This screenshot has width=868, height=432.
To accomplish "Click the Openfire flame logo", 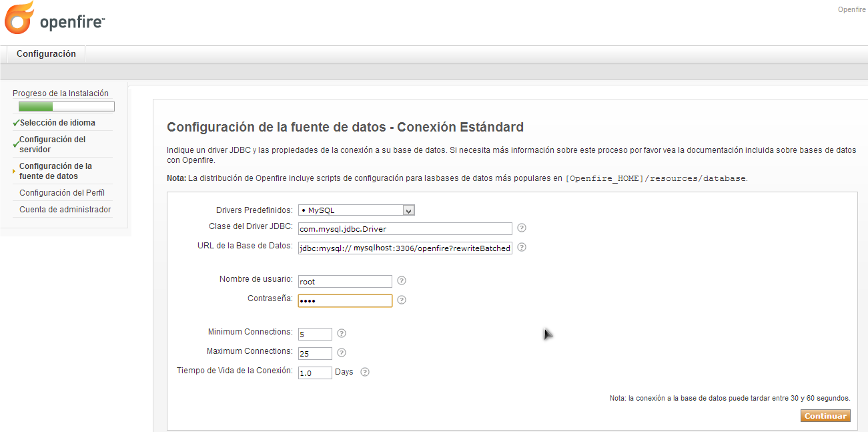I will [19, 18].
